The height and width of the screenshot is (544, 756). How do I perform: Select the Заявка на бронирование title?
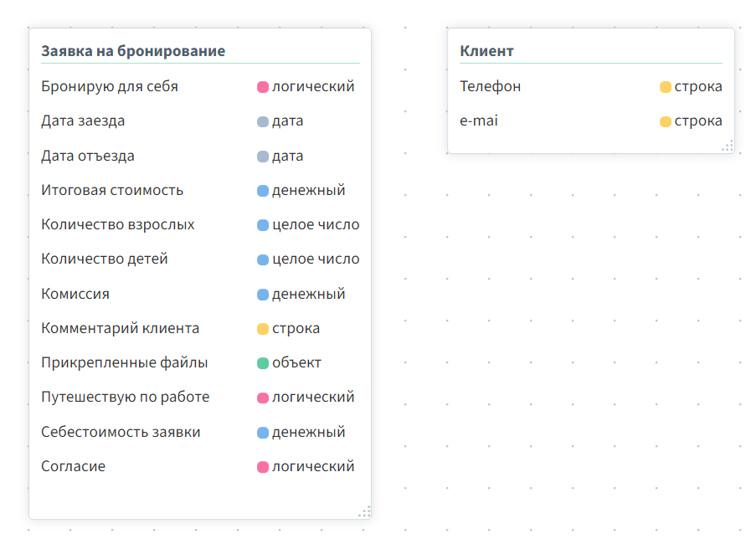coord(133,51)
